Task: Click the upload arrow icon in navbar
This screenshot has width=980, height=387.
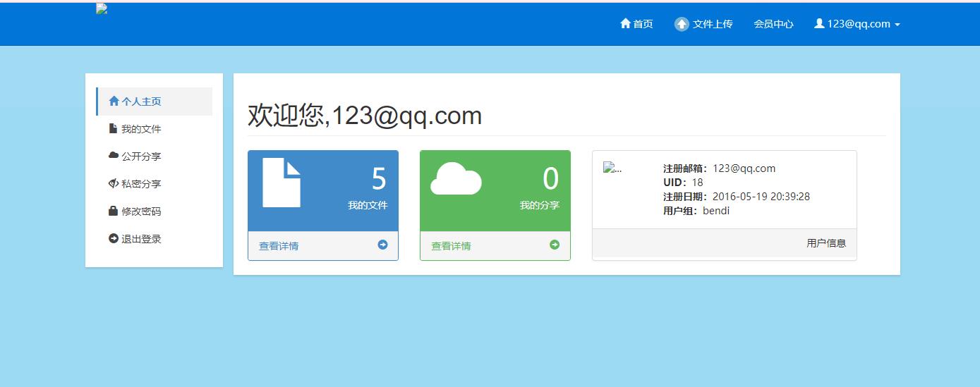Action: point(682,24)
